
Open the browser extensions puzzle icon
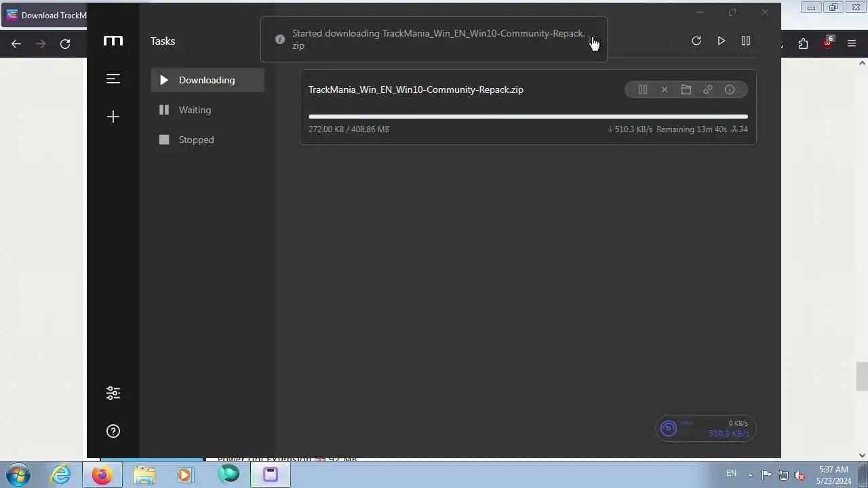(804, 44)
